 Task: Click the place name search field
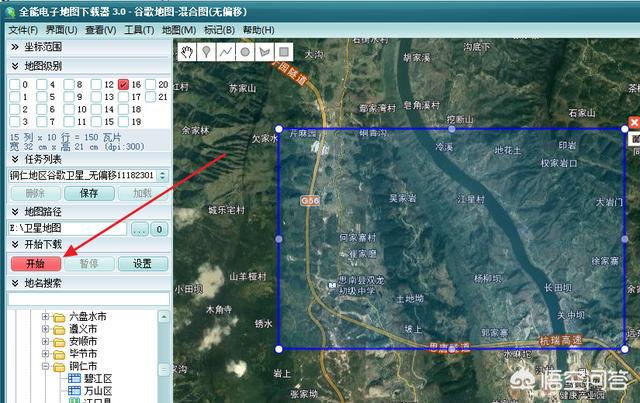point(88,299)
